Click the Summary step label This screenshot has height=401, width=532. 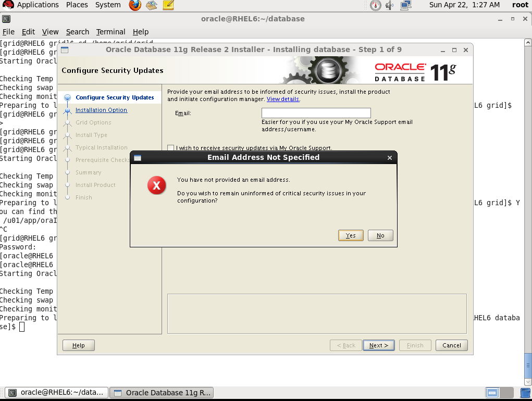[88, 172]
